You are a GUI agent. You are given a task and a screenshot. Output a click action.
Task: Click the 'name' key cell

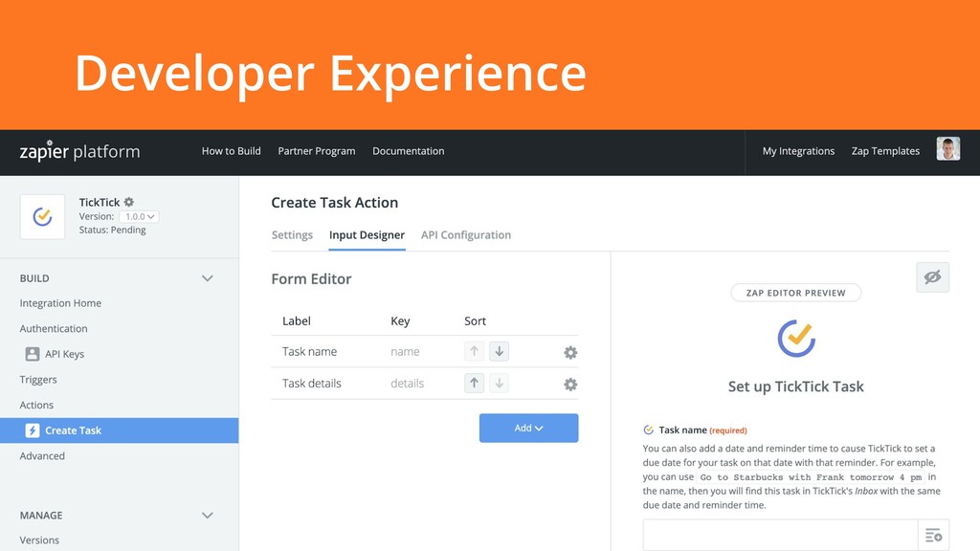[405, 352]
